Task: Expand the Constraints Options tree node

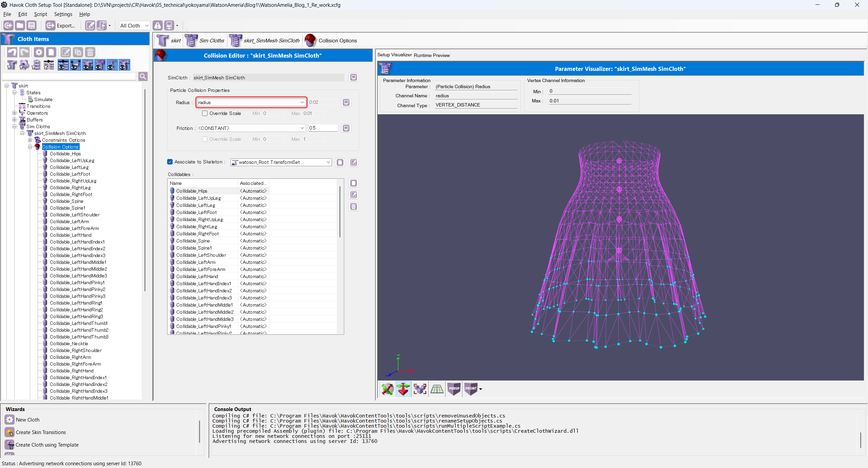Action: coord(30,140)
